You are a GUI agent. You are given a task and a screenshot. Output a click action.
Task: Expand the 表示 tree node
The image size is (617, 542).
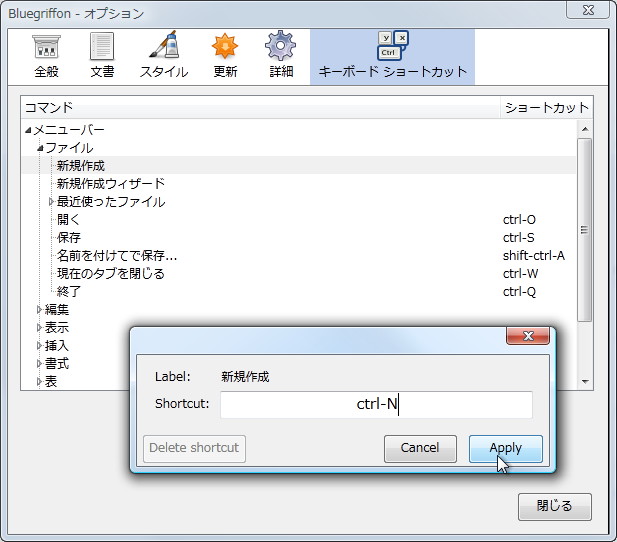pyautogui.click(x=39, y=327)
